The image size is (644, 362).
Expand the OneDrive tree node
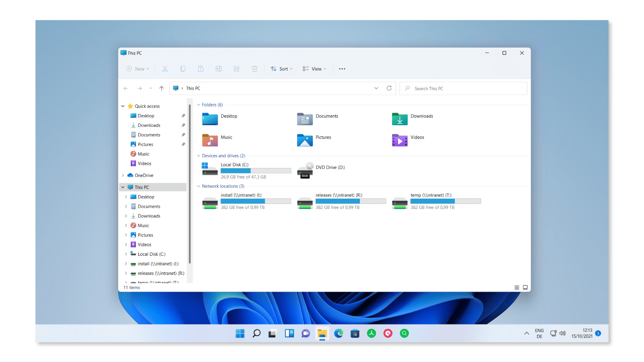123,175
